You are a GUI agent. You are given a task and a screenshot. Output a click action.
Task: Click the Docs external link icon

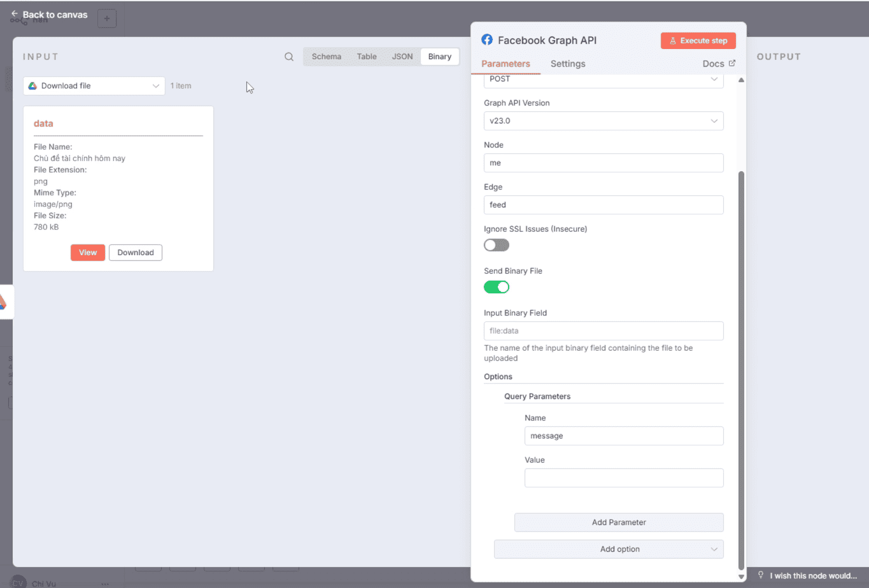[x=732, y=63]
